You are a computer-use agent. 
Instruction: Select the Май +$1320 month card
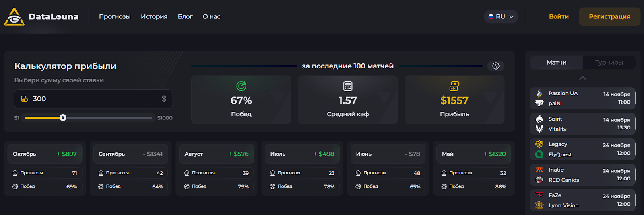(x=474, y=154)
